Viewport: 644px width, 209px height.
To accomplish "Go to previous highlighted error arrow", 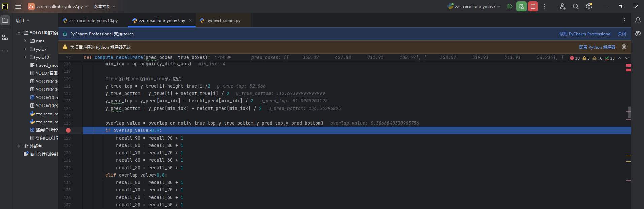I will [620, 58].
